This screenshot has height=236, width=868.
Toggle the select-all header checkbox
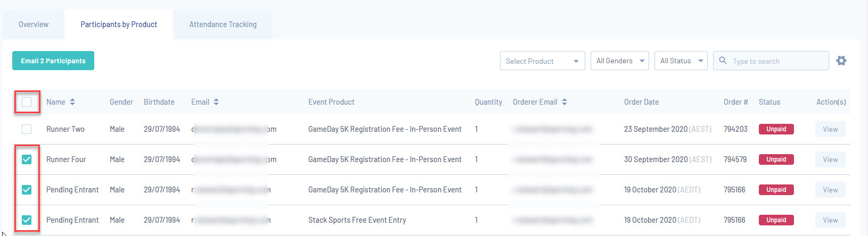27,102
